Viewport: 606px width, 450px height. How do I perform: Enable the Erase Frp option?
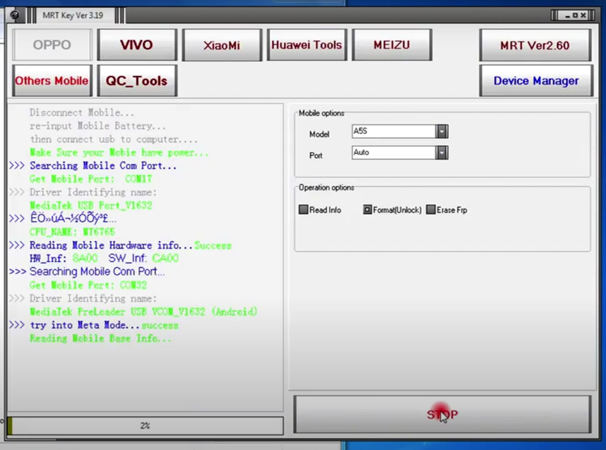pyautogui.click(x=431, y=210)
